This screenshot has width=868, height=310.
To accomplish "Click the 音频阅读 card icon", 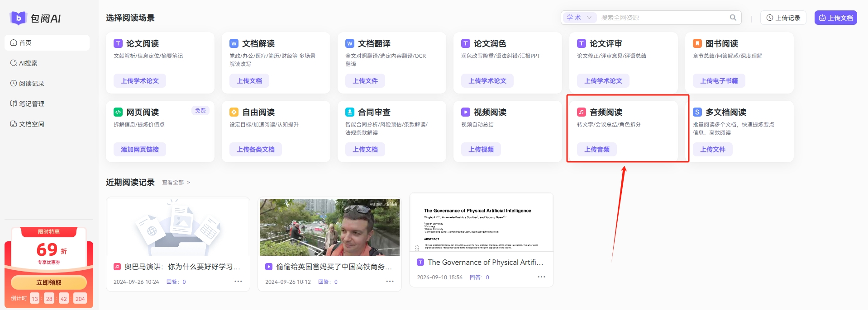I will (x=582, y=112).
